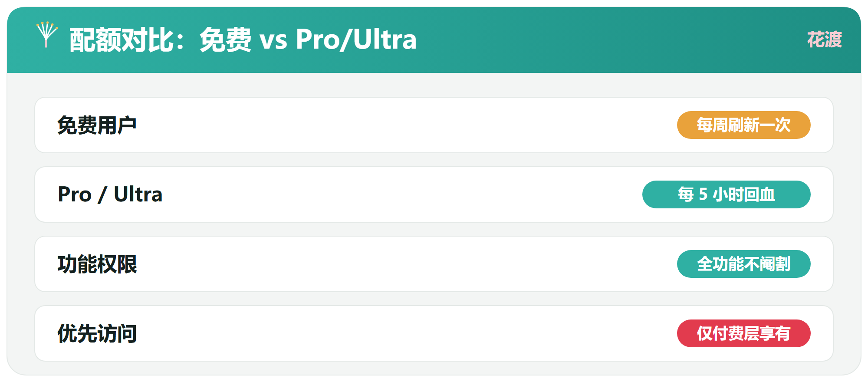Click the teal header banner area
Screen dimensions: 868x382
pos(434,40)
